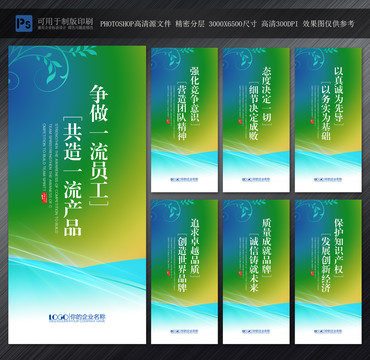Screen dimensions: 370x360
Task: Open the 追求卓越品质 poster thumbnail
Action: tap(184, 272)
